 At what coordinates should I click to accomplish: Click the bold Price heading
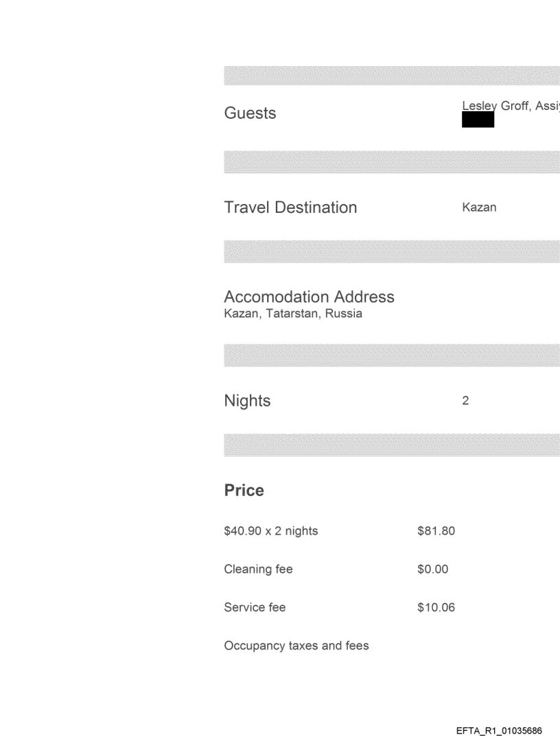(244, 491)
